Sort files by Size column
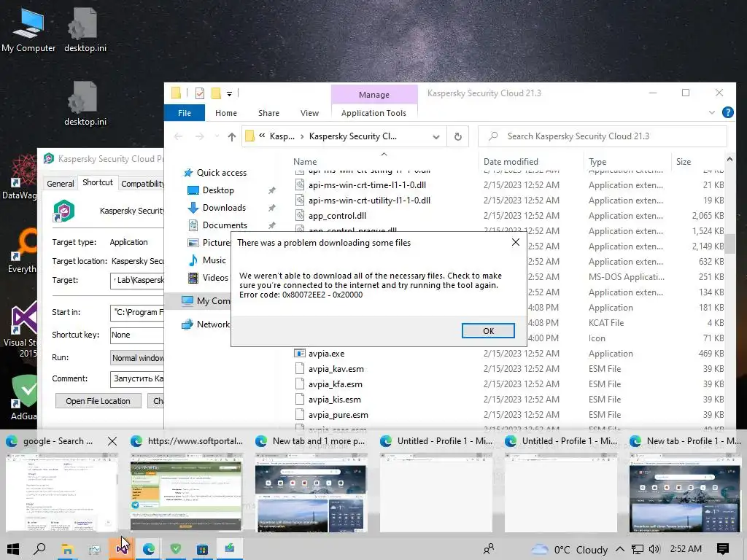Screen dimensions: 747x560 click(683, 162)
